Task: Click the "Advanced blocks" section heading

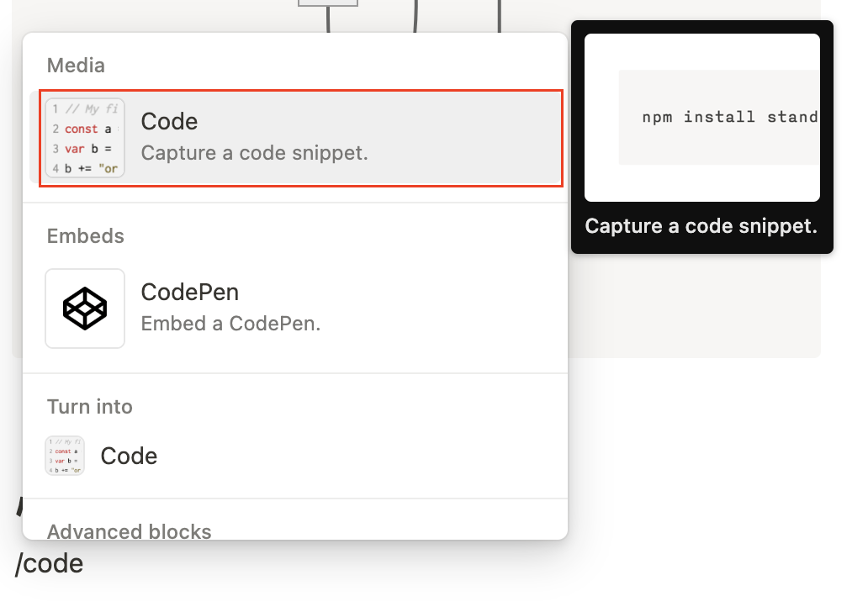Action: (x=130, y=531)
